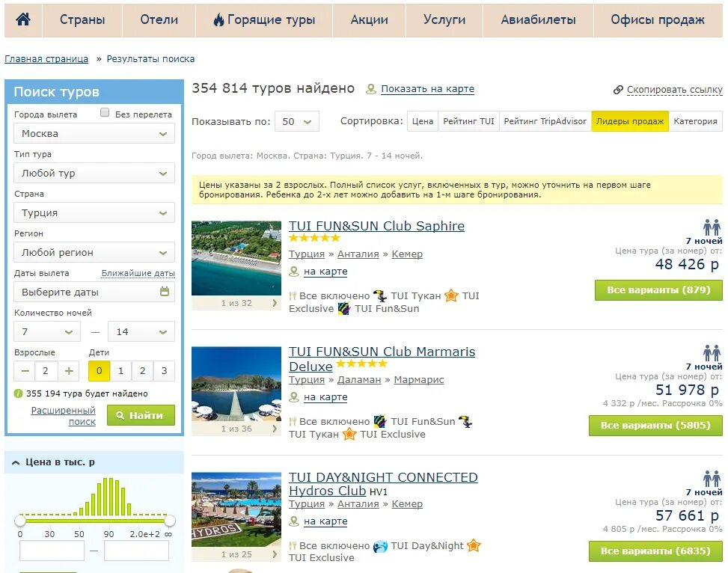Increase adults count with plus button
The width and height of the screenshot is (728, 573).
(x=69, y=370)
